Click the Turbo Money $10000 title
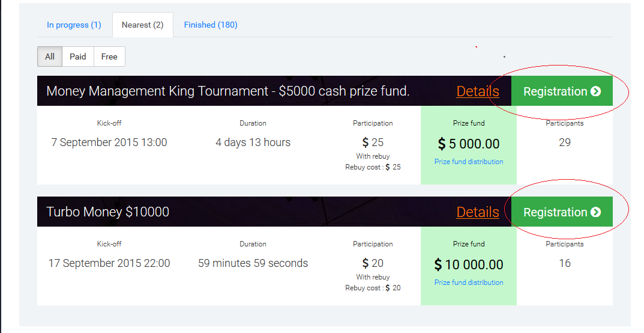The height and width of the screenshot is (333, 644). pos(107,212)
